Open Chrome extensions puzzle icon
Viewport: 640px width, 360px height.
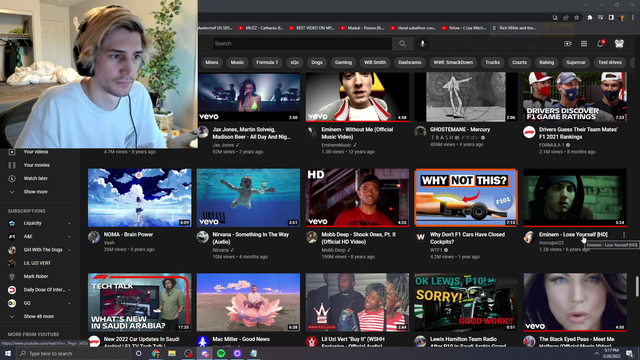[589, 18]
